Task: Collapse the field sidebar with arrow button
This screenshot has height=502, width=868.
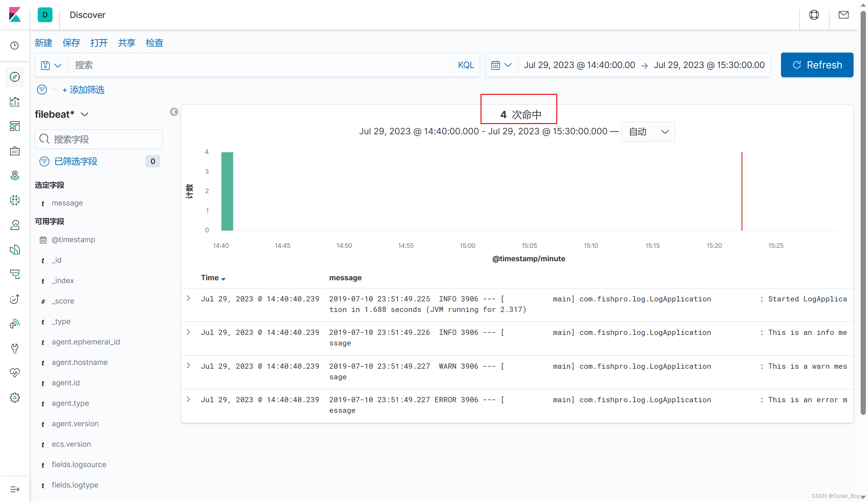Action: tap(174, 112)
